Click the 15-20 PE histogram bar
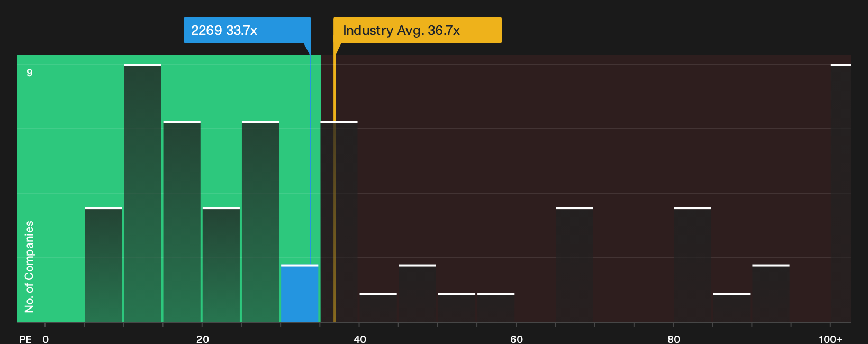The width and height of the screenshot is (868, 344). 182,221
